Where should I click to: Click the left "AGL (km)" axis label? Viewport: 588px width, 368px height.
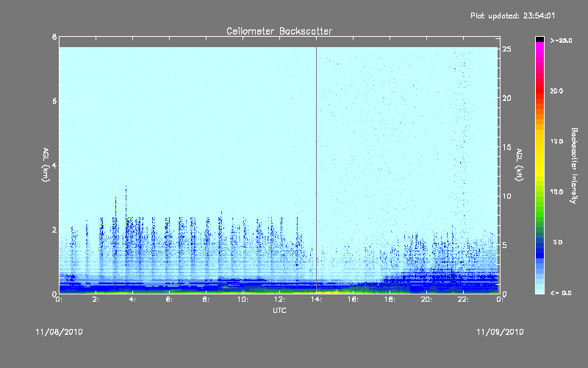pyautogui.click(x=46, y=165)
